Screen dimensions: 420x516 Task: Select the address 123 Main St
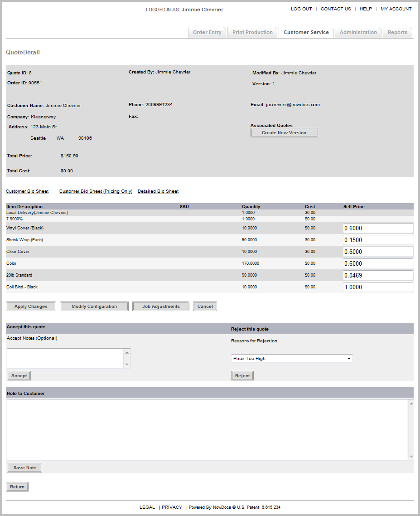pos(43,127)
